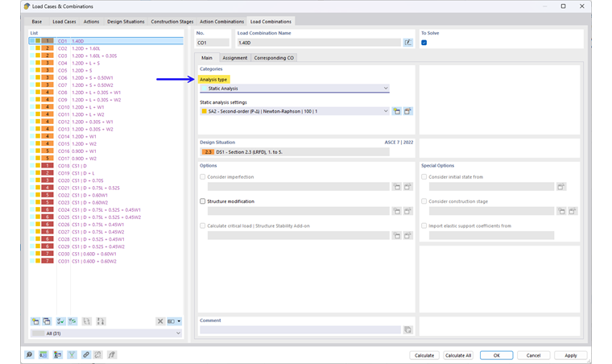612x364 pixels.
Task: Click the units and decimals icon in bottom toolbar
Action: 43,355
